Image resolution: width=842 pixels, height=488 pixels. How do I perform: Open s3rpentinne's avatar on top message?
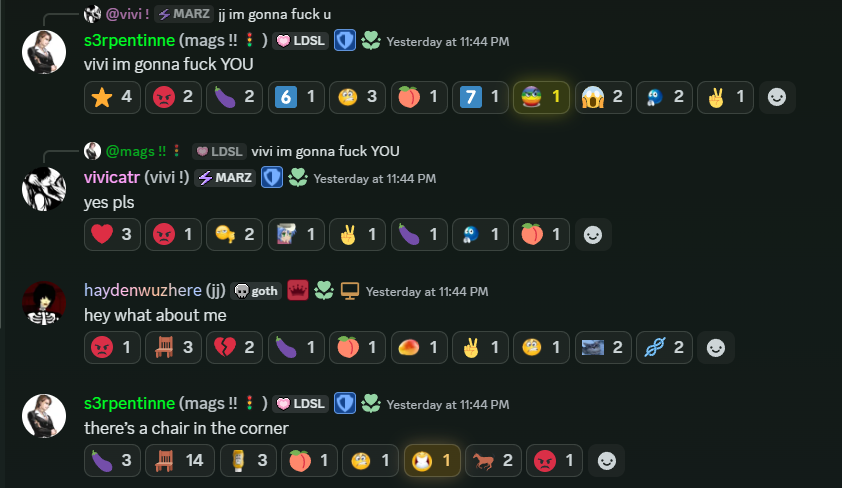(x=44, y=52)
